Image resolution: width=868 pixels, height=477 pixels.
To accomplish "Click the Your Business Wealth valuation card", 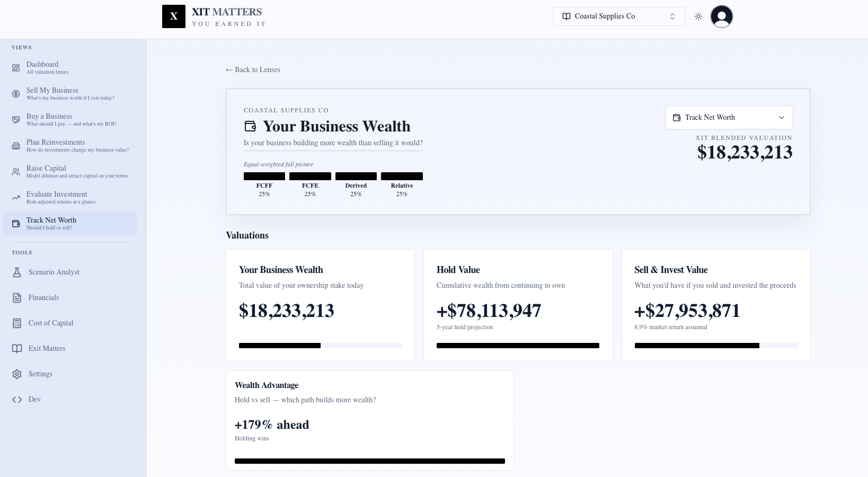I will (320, 305).
